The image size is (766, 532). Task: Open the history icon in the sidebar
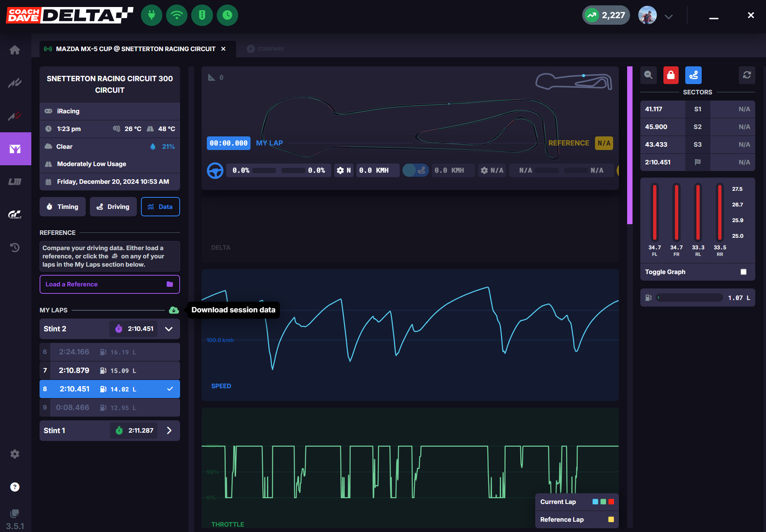[15, 248]
